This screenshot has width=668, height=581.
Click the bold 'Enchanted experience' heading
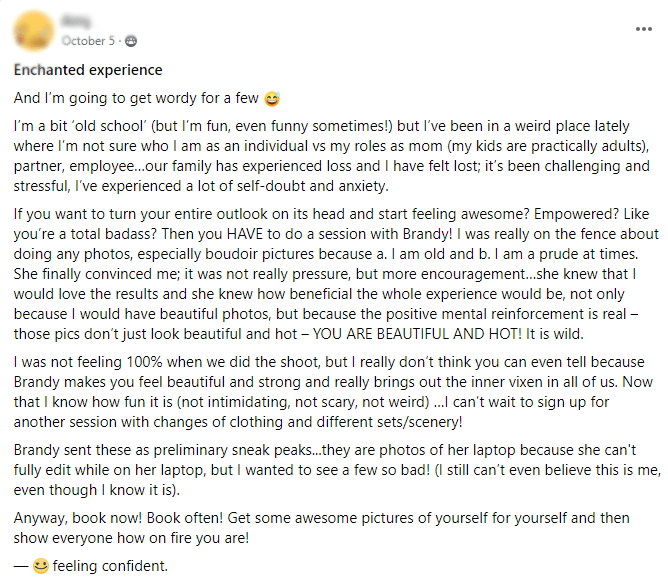(x=88, y=70)
